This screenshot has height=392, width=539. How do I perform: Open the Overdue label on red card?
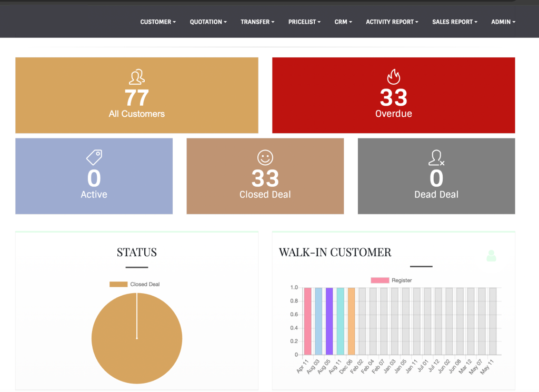[394, 114]
